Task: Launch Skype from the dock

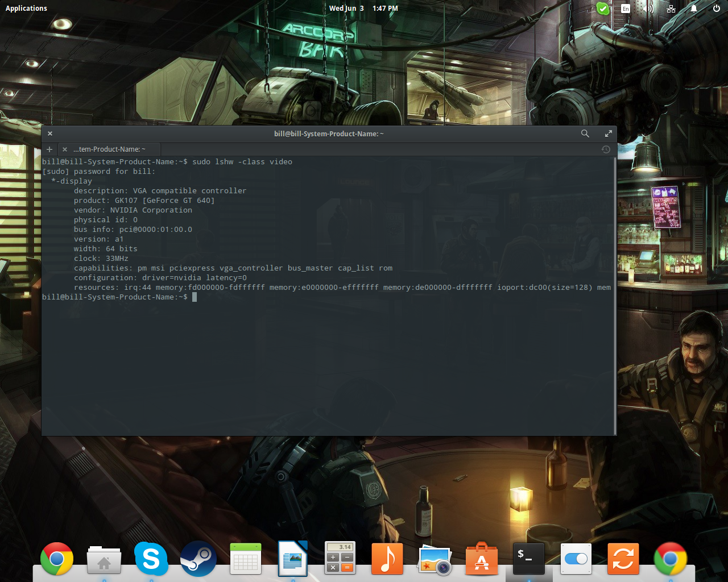Action: pos(151,559)
